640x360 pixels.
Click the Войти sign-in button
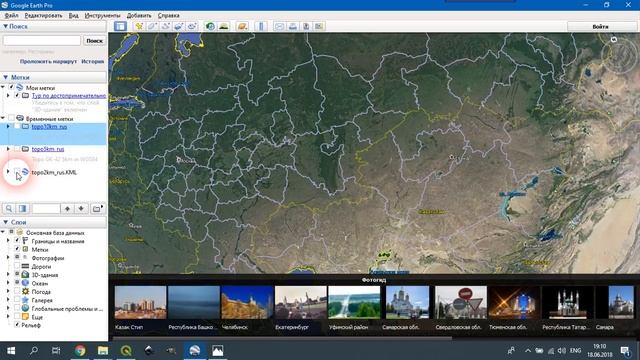tap(600, 26)
